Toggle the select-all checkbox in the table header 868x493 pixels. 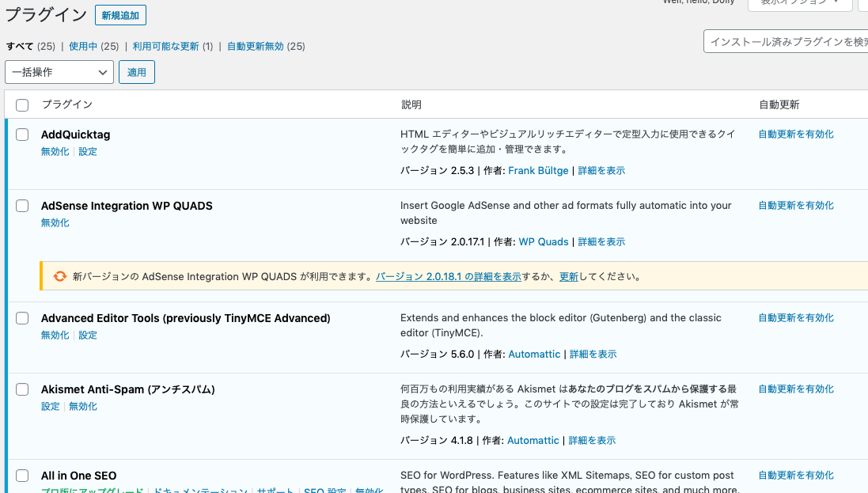pyautogui.click(x=22, y=105)
